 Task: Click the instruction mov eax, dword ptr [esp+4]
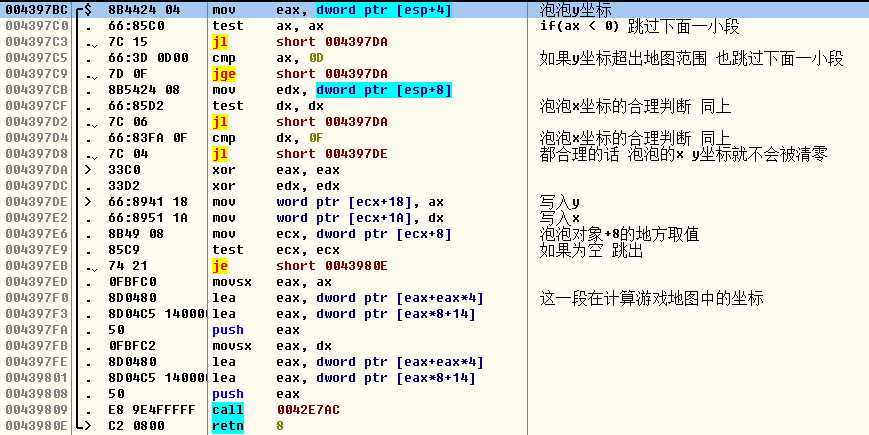(332, 10)
